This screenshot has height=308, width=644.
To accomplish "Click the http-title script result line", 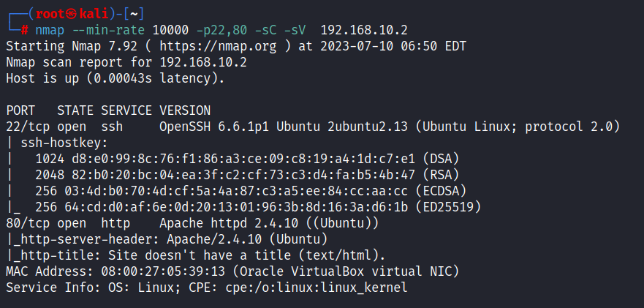I will [196, 255].
